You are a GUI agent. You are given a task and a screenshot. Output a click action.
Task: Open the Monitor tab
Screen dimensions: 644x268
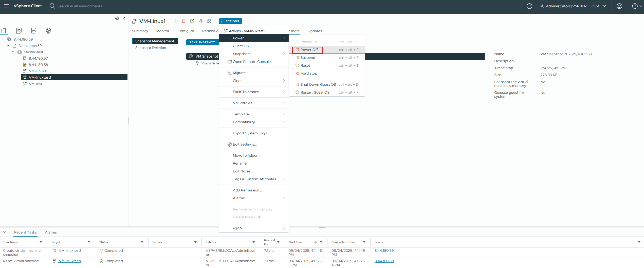click(x=163, y=31)
